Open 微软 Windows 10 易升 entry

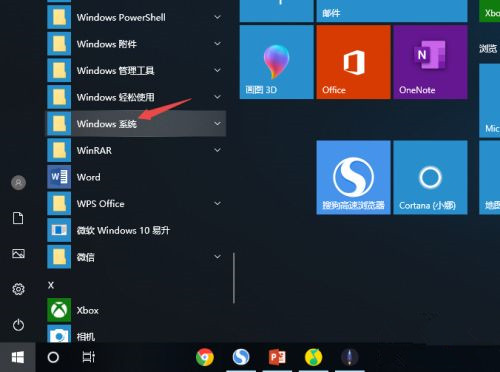click(x=136, y=230)
